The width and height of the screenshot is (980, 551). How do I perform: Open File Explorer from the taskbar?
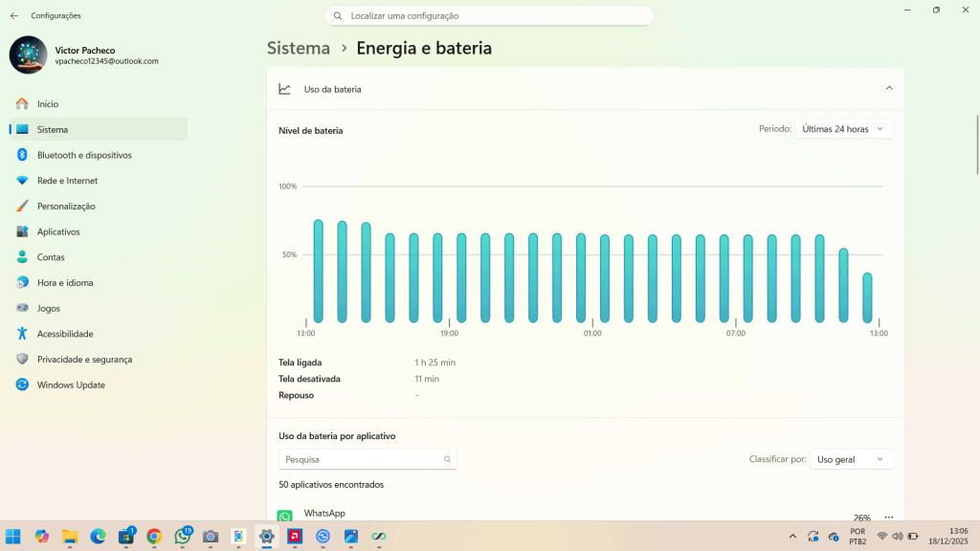(69, 536)
